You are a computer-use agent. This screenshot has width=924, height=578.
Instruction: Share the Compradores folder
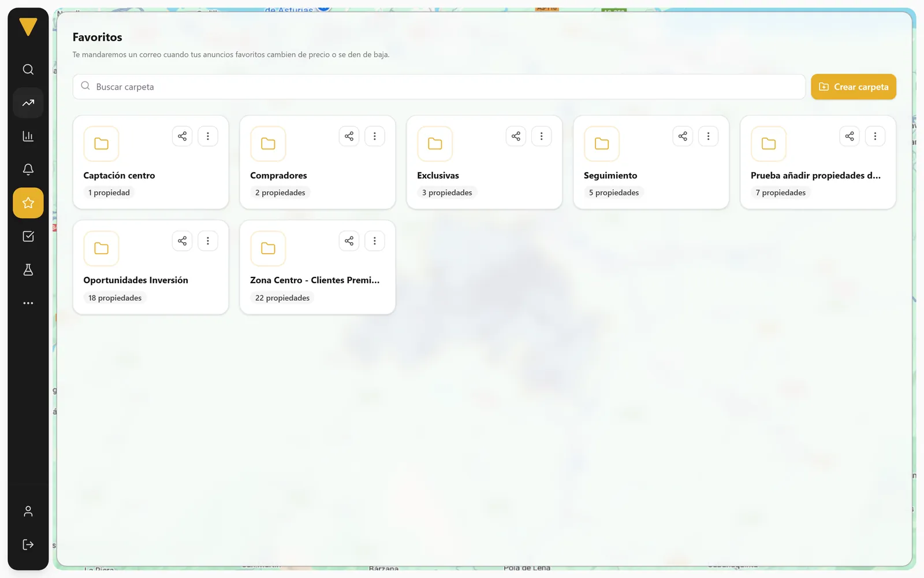click(349, 136)
